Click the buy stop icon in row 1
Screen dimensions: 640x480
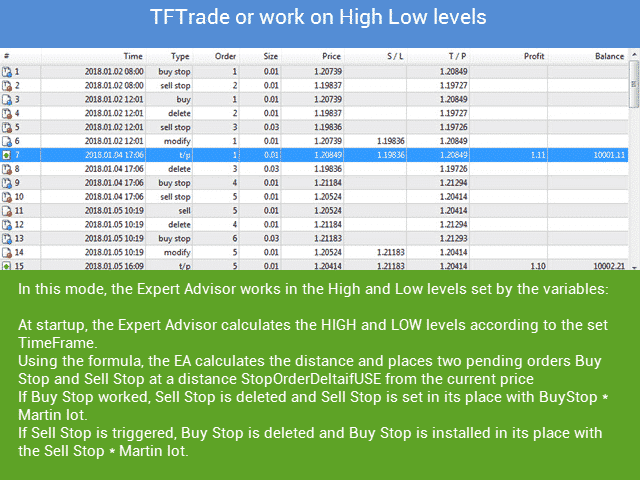pos(7,72)
